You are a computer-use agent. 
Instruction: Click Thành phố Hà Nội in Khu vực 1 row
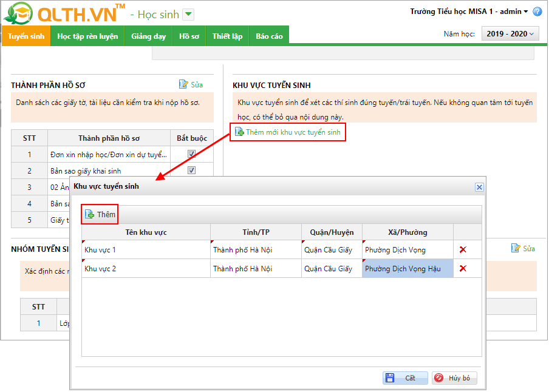pos(256,249)
